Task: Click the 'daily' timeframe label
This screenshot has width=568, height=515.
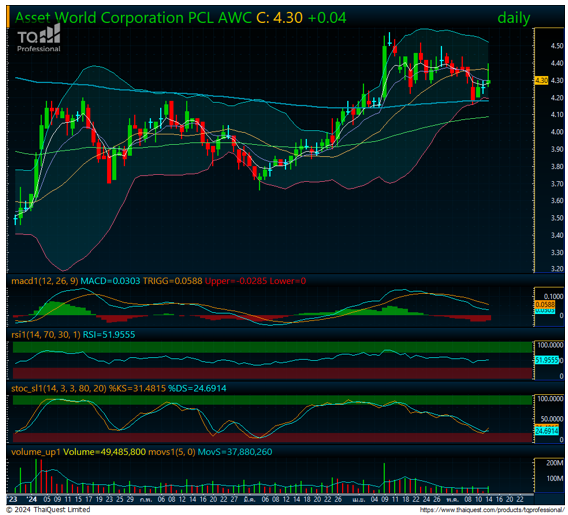Action: [514, 18]
